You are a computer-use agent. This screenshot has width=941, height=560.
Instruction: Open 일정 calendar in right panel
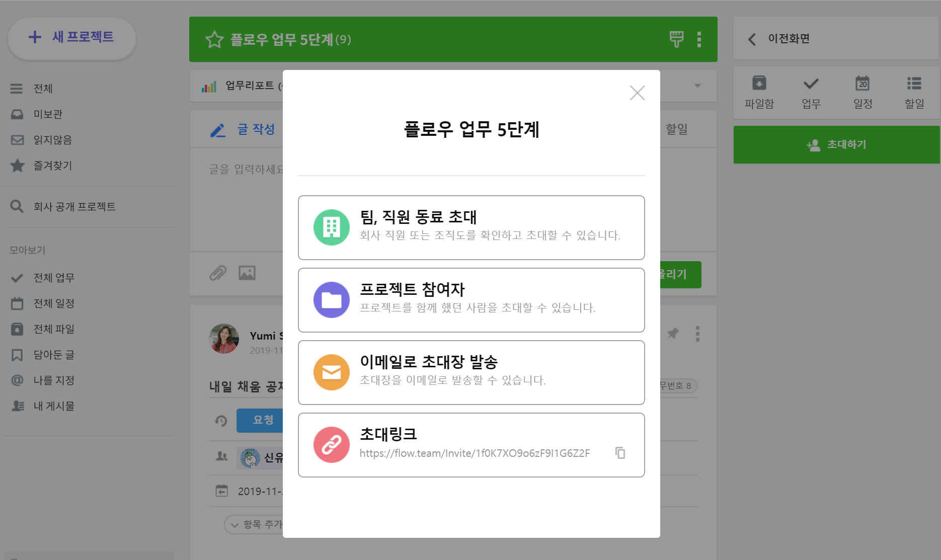tap(862, 93)
